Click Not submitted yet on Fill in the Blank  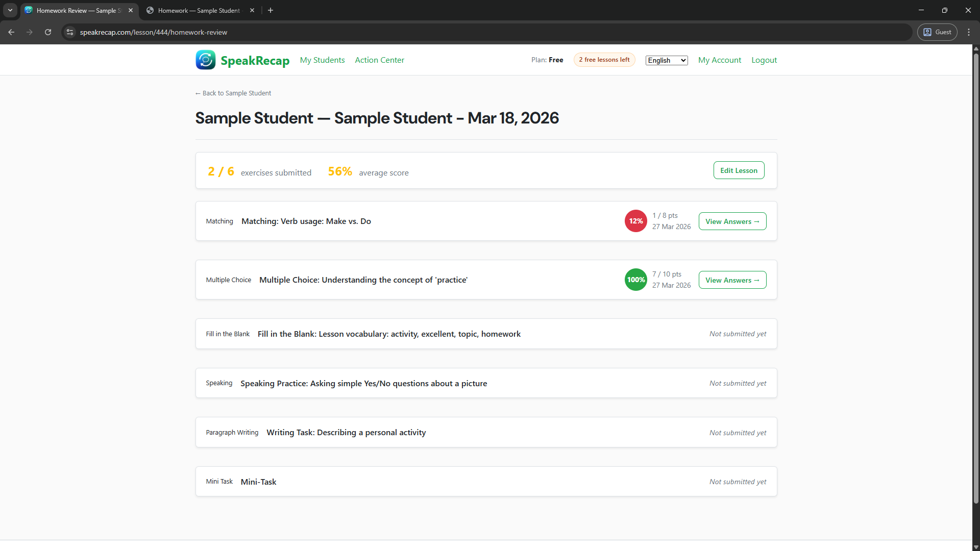coord(738,334)
